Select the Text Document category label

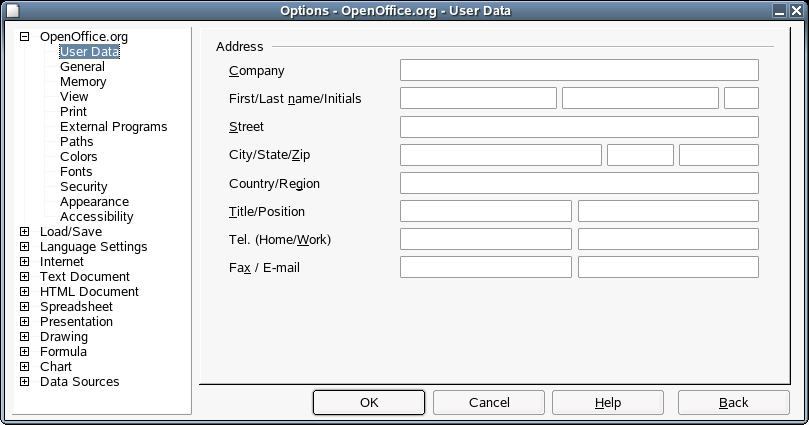85,276
